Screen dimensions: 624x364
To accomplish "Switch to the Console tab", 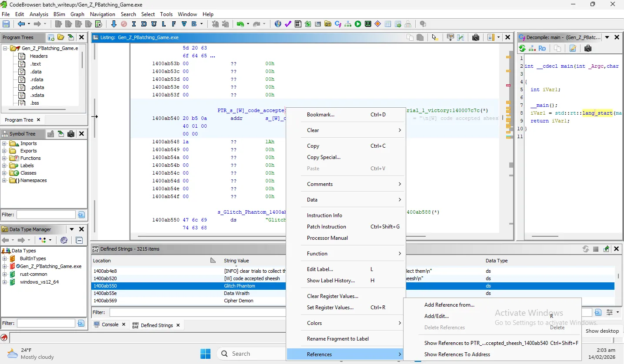I will (x=110, y=325).
